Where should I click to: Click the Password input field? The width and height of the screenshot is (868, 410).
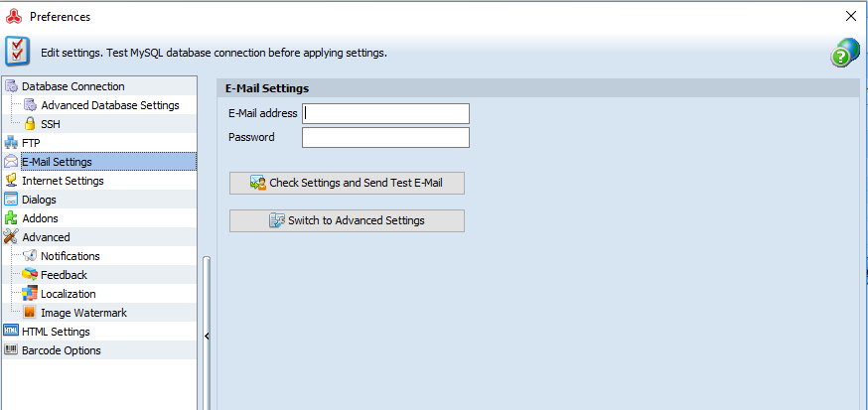pyautogui.click(x=385, y=137)
